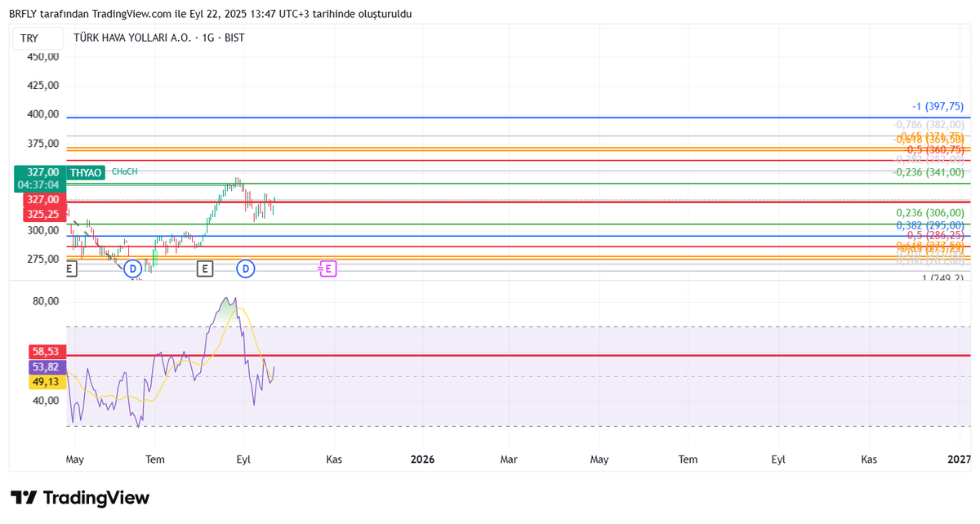Click the green CHoCH structure label

point(125,172)
